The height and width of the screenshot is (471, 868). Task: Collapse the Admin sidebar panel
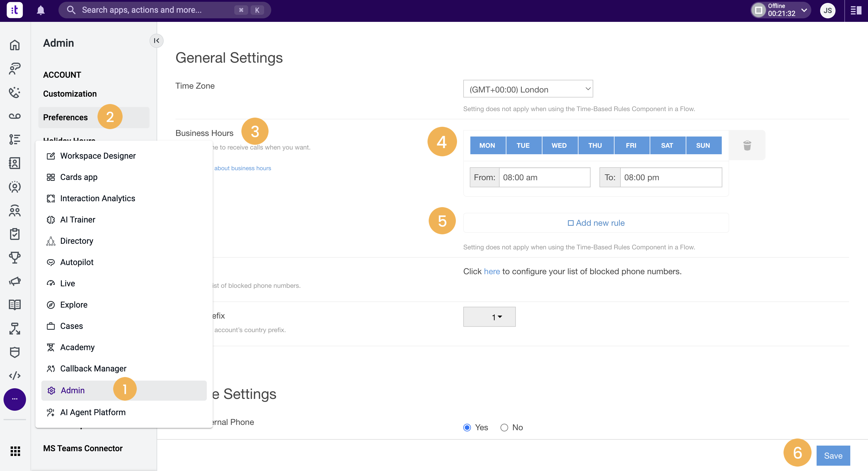point(156,41)
